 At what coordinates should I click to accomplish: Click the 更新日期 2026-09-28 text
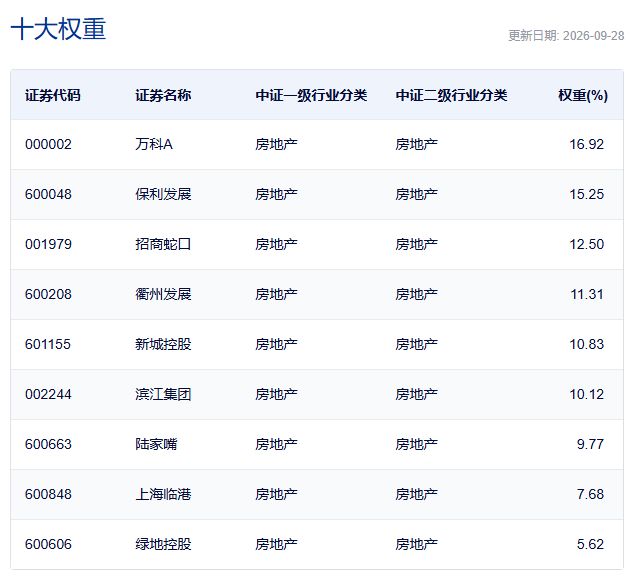click(x=566, y=36)
